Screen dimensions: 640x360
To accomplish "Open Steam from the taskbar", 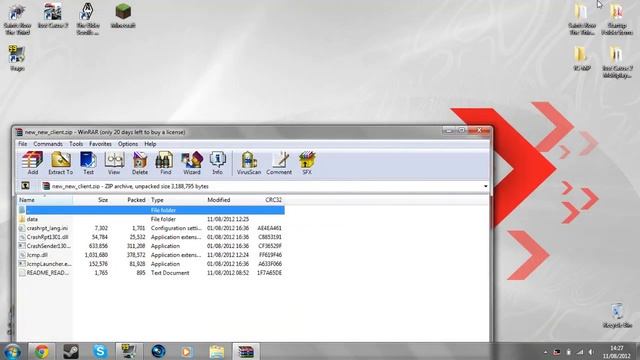I will pos(71,351).
